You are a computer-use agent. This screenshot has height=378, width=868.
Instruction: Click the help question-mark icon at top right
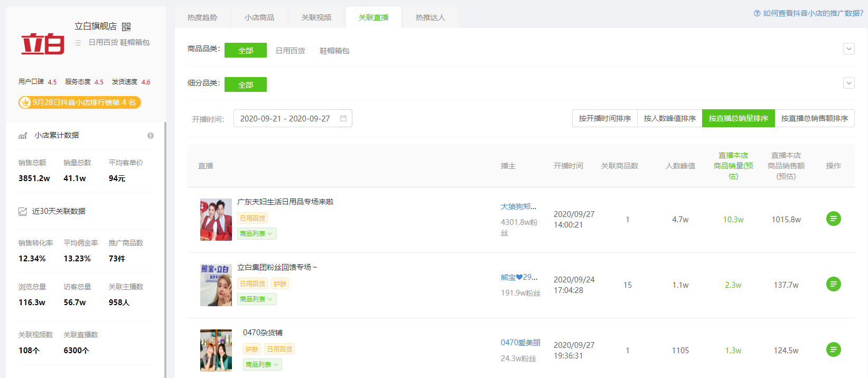click(757, 13)
